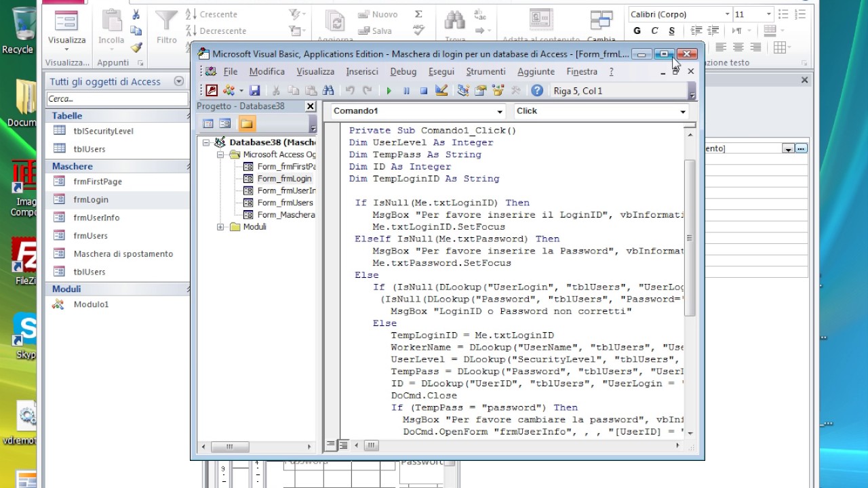Open the Object Browser toolbar icon
Screen dimensions: 868x488
tap(498, 90)
